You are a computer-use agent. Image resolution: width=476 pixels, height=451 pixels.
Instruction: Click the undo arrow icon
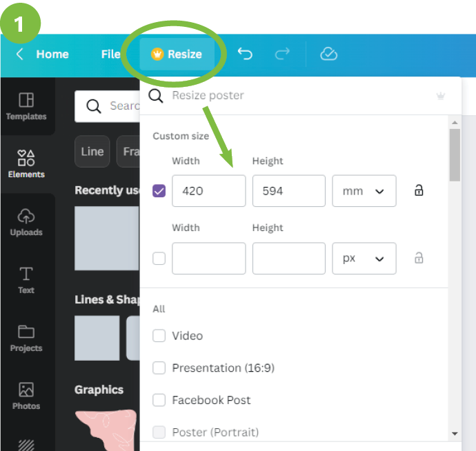point(245,54)
